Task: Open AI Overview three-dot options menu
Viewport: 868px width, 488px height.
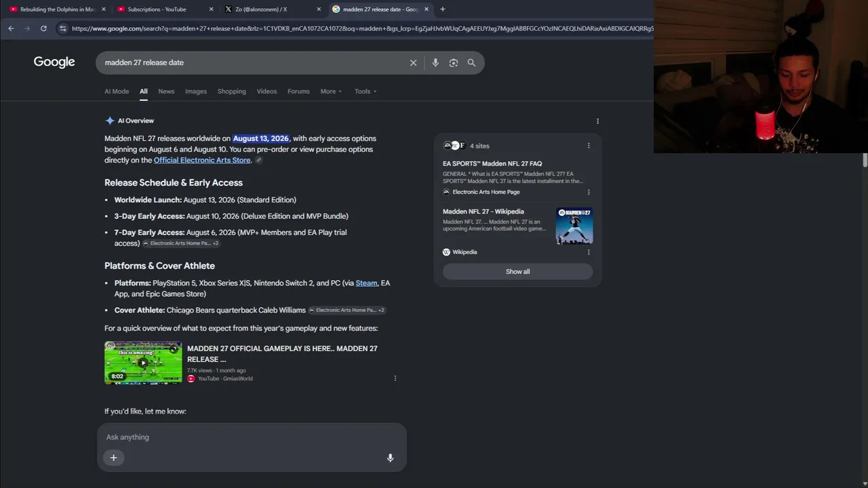Action: coord(597,121)
